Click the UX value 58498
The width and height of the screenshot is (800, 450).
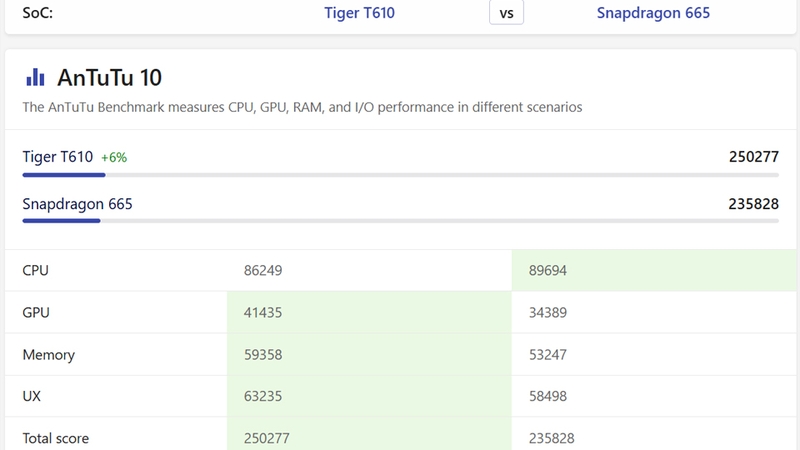547,396
